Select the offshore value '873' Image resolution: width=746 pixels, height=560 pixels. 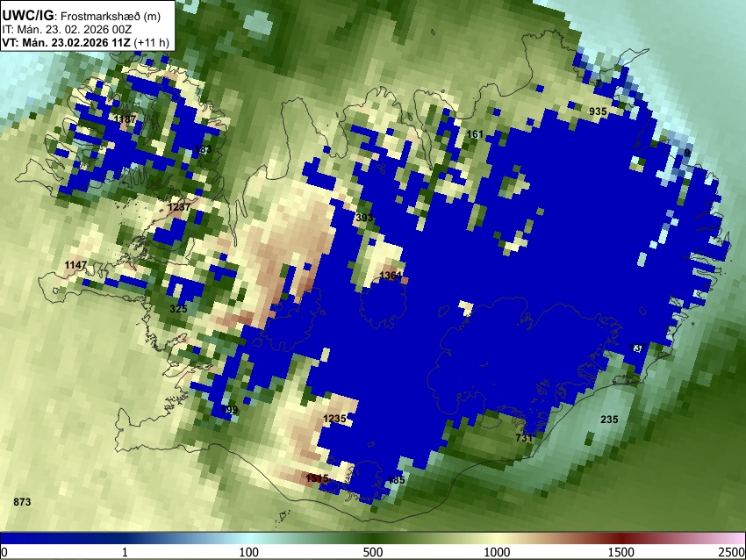tap(22, 502)
